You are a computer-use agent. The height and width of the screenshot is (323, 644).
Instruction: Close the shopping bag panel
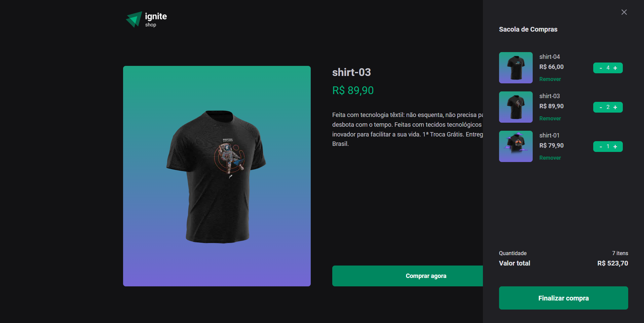pos(624,12)
